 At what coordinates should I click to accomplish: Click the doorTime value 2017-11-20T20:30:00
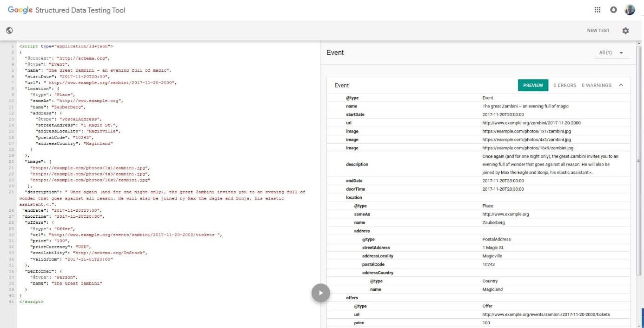[x=503, y=189]
